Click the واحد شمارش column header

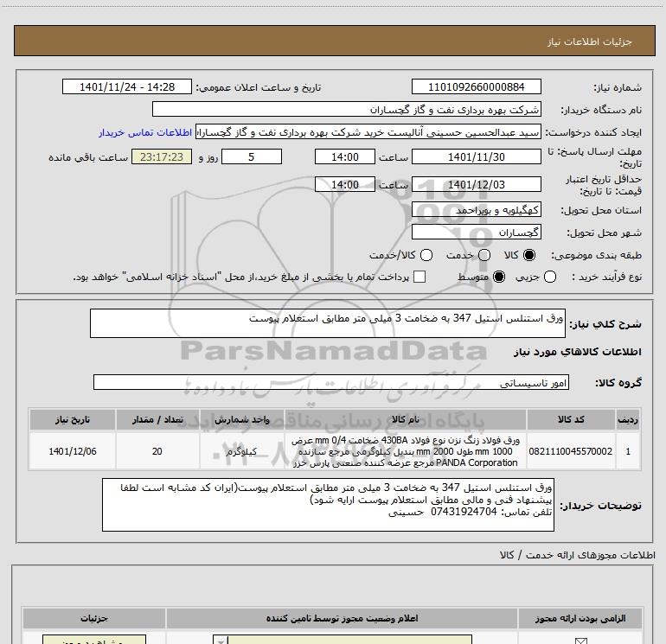point(241,419)
